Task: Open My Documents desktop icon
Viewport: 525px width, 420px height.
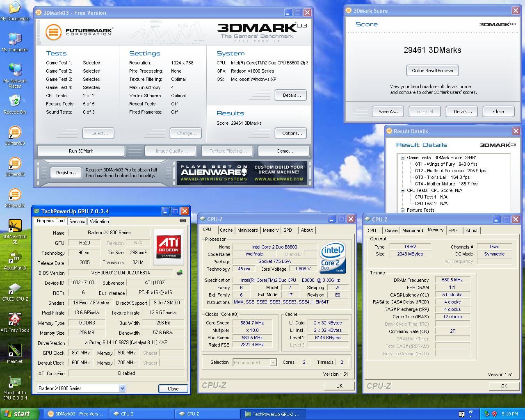Action: pyautogui.click(x=15, y=11)
